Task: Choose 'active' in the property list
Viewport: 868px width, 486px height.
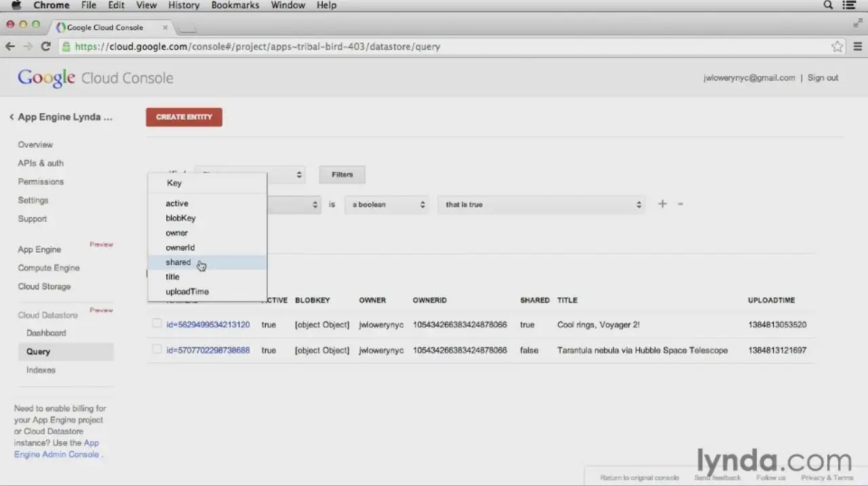Action: 207,203
